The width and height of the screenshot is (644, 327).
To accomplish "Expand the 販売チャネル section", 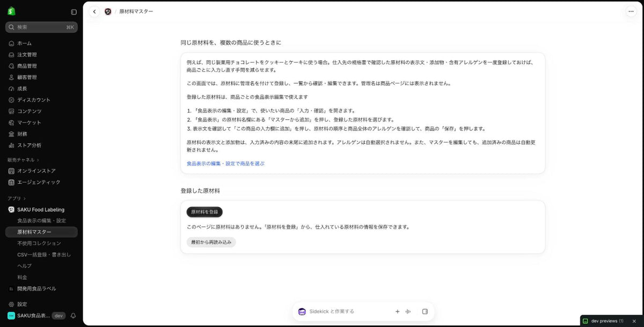I will pyautogui.click(x=24, y=159).
